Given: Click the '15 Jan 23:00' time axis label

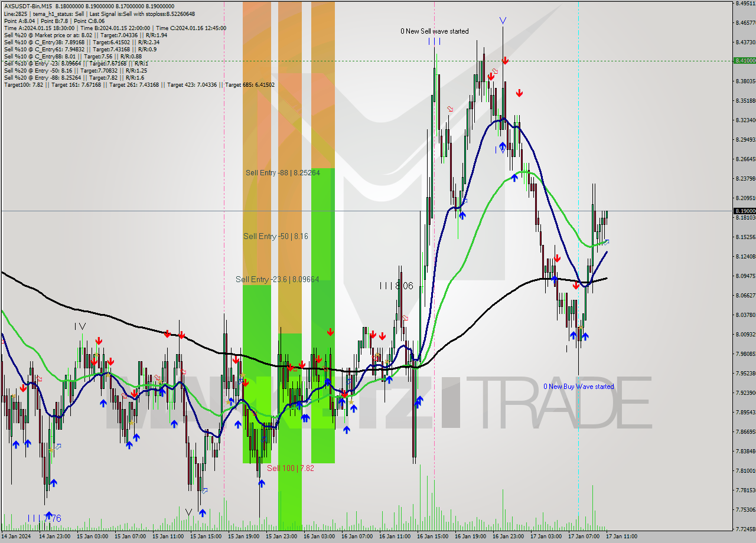Looking at the screenshot, I should [281, 537].
